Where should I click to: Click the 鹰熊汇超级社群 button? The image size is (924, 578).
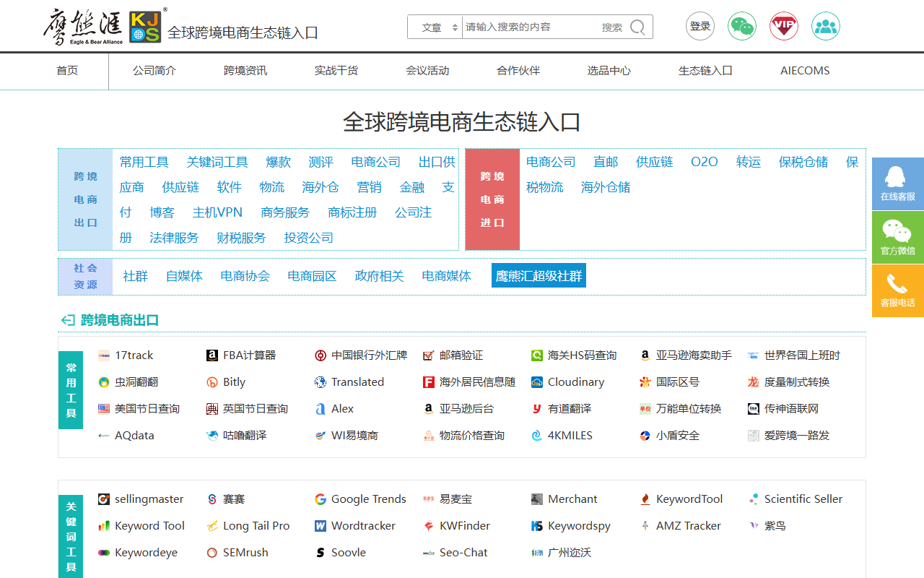pos(539,275)
